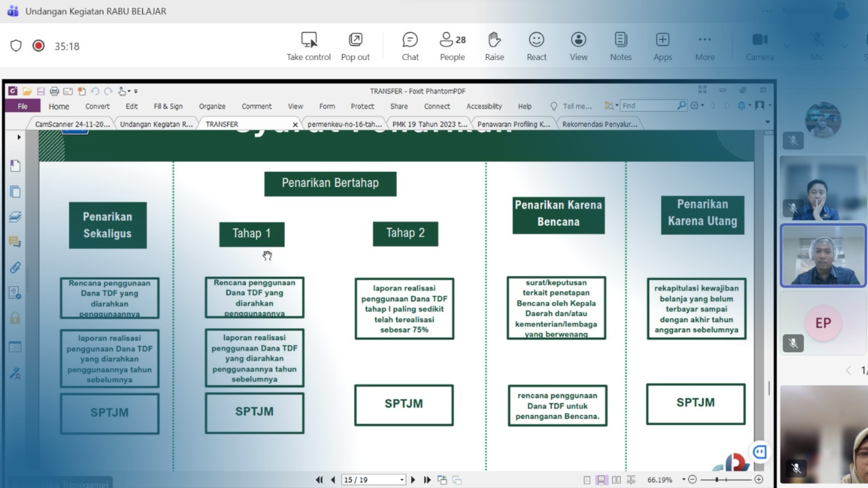Expand the document tabs overflow arrow

tap(768, 122)
